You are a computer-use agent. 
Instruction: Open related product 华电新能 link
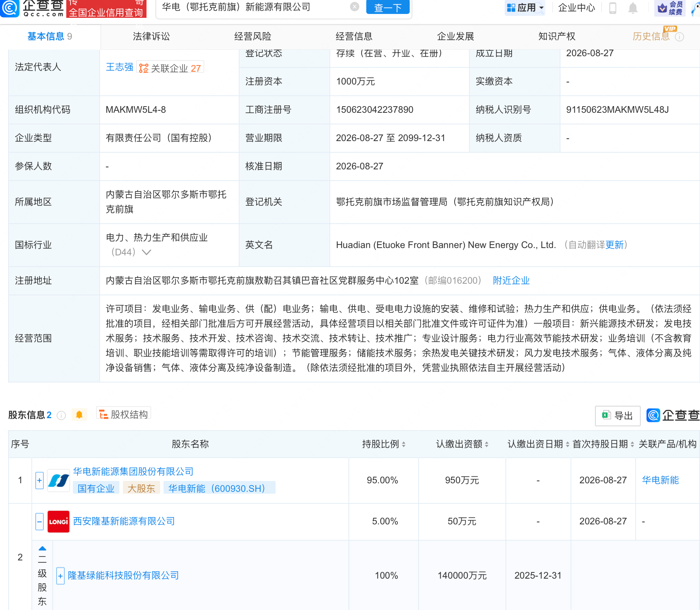pyautogui.click(x=660, y=480)
